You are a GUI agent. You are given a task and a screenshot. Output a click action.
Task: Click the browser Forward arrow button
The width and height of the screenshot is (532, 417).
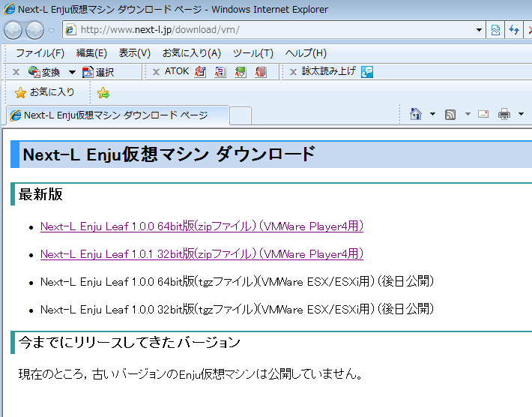(x=35, y=30)
